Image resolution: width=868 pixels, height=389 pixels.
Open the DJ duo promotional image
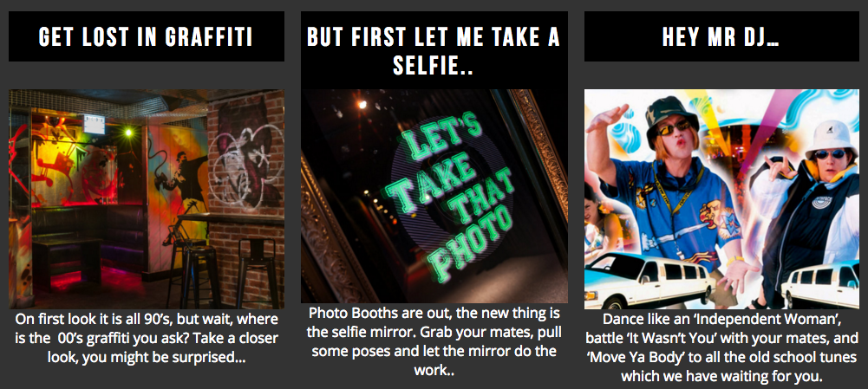(x=721, y=199)
